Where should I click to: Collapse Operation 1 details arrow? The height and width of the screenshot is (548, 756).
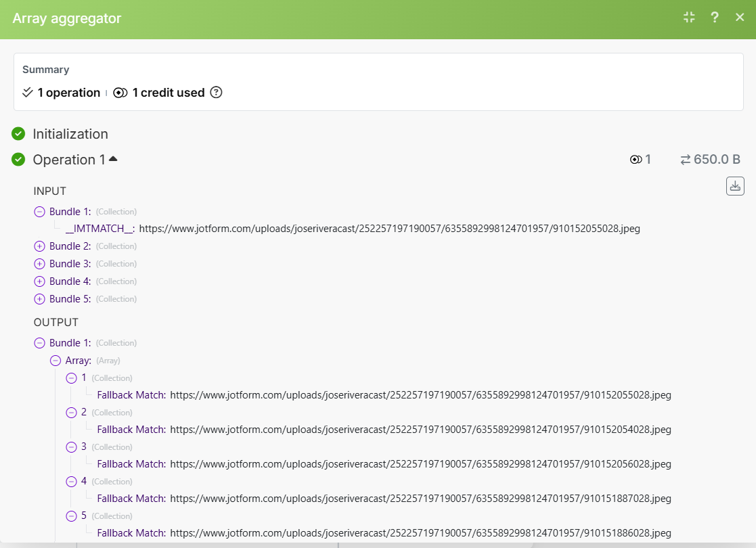coord(113,159)
